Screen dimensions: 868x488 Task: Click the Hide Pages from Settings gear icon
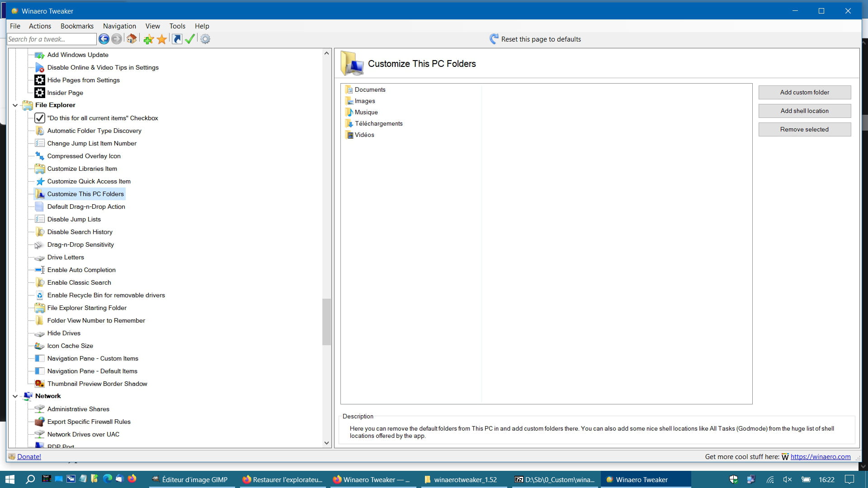tap(40, 80)
